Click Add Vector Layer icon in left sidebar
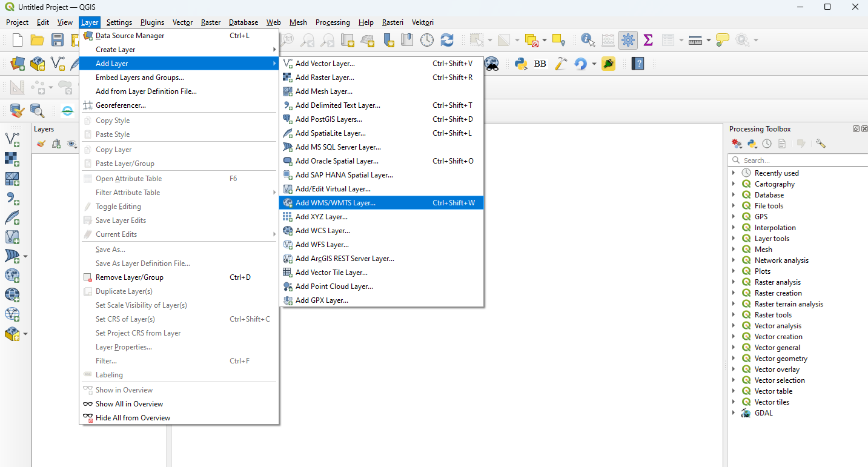 point(12,140)
